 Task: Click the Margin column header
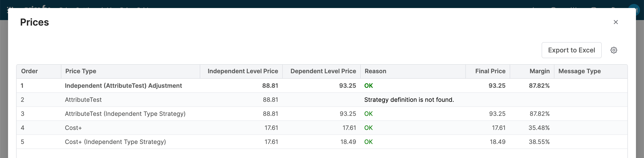pyautogui.click(x=539, y=71)
